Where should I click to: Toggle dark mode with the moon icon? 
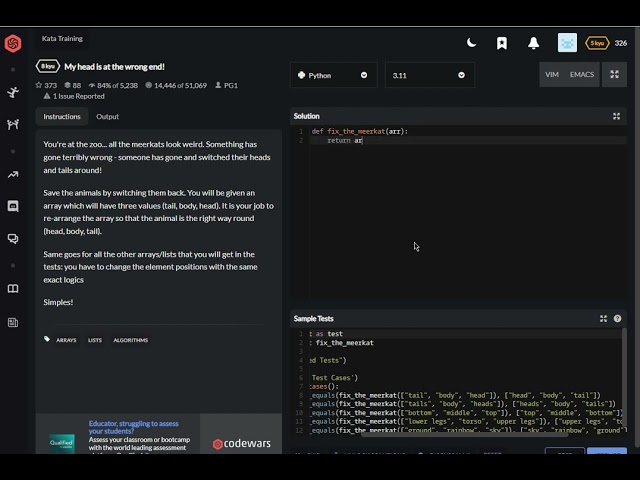click(471, 42)
